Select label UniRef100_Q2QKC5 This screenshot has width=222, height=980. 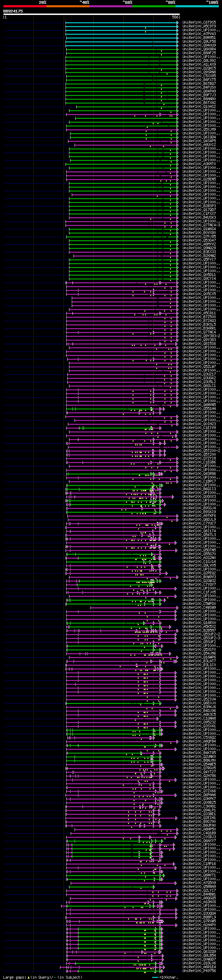pyautogui.click(x=199, y=68)
